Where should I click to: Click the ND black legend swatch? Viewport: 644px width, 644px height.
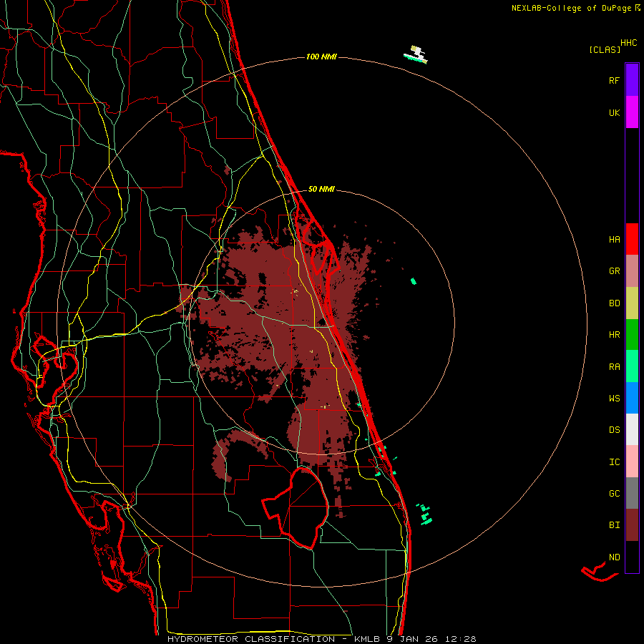[x=632, y=557]
